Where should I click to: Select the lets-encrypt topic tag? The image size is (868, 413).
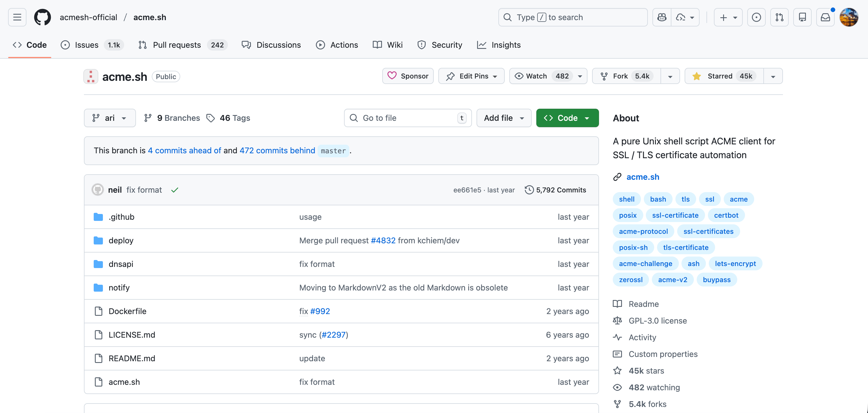[735, 264]
